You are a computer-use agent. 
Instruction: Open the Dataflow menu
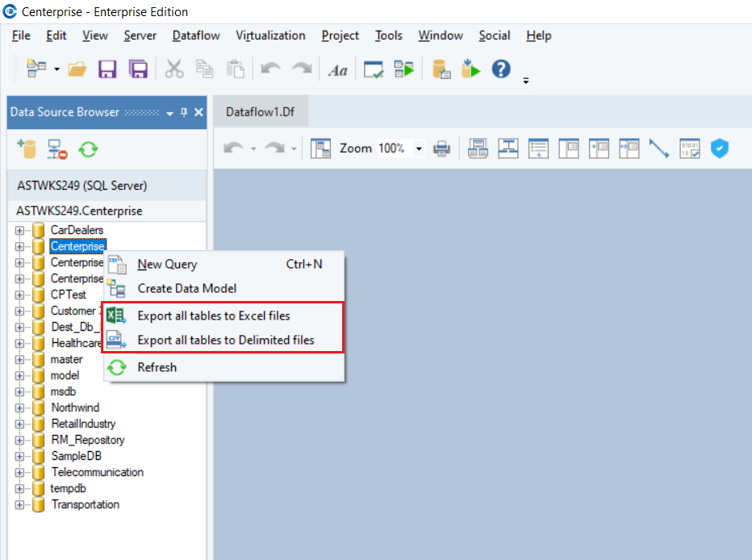[198, 36]
